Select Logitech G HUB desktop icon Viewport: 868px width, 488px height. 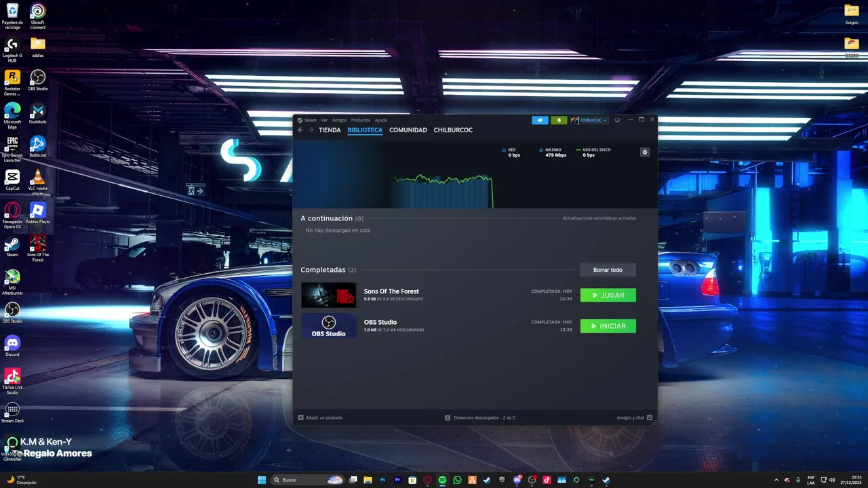12,49
